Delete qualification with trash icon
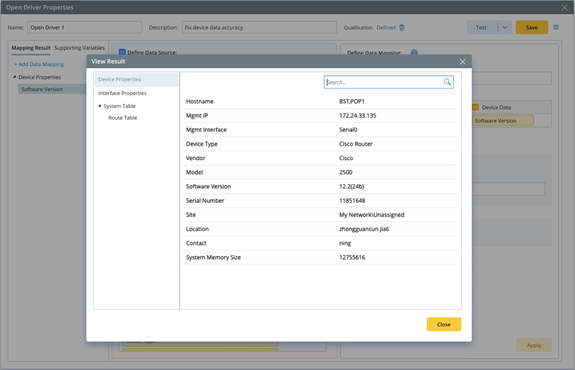 tap(402, 28)
